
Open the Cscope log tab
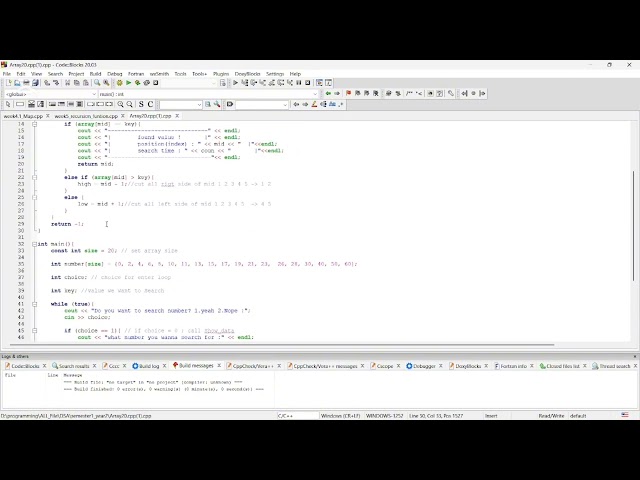coord(381,366)
